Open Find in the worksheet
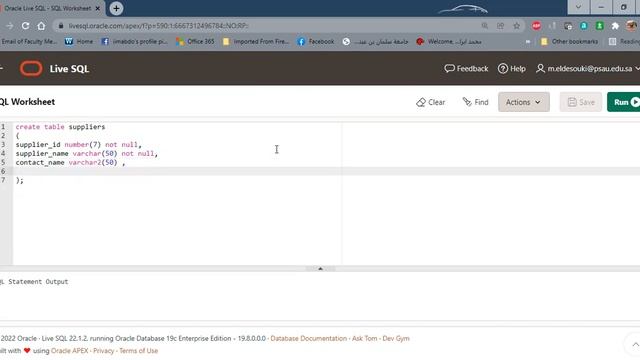 pos(475,102)
